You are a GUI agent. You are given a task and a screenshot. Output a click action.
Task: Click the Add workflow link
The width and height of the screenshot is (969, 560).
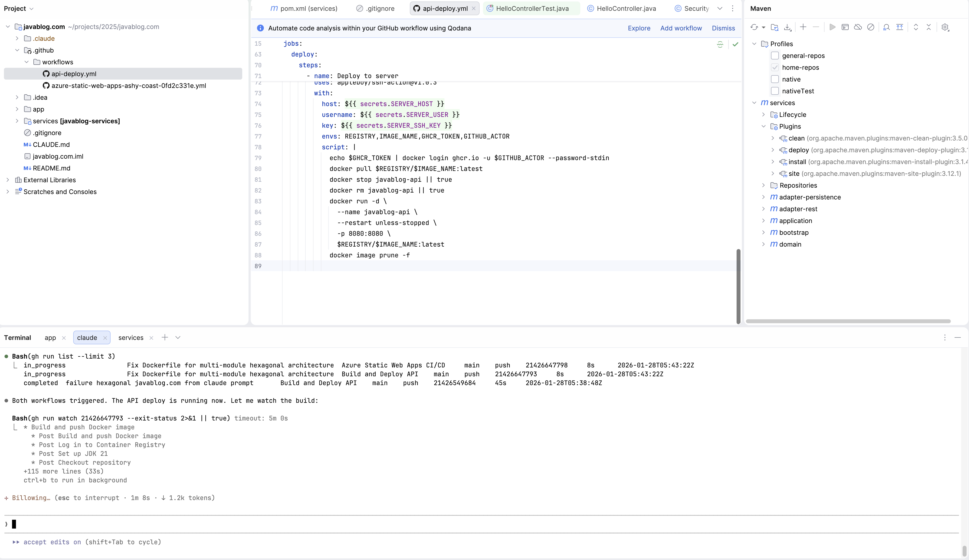coord(681,28)
